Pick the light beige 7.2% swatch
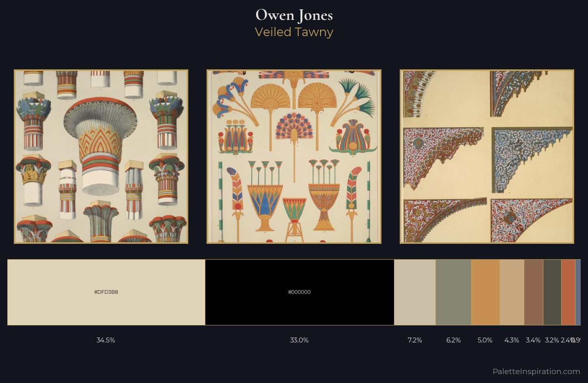The width and height of the screenshot is (588, 383). tap(415, 292)
